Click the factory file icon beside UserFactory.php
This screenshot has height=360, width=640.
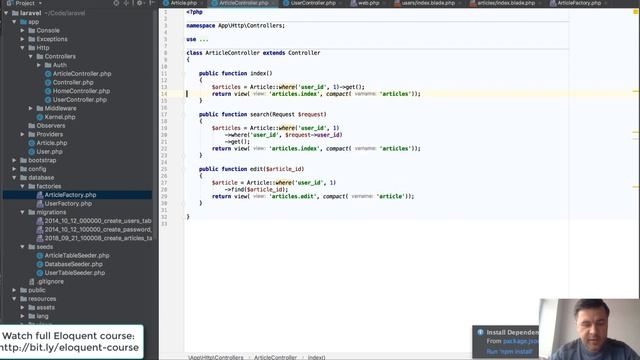tap(40, 204)
